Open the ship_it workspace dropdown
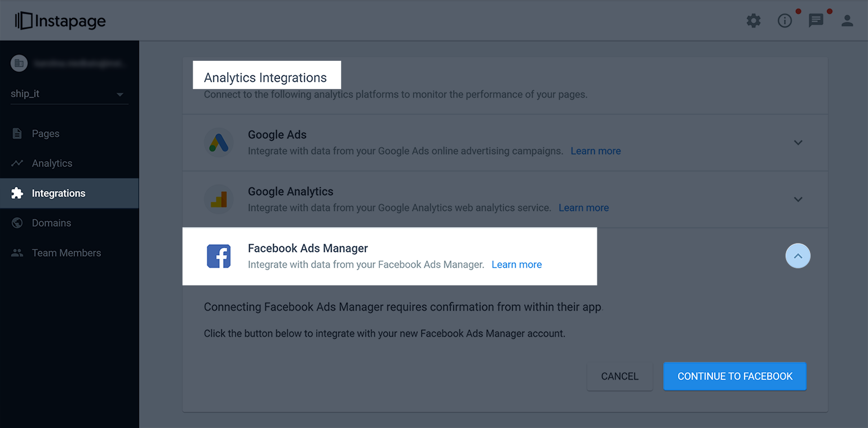The height and width of the screenshot is (428, 868). pyautogui.click(x=69, y=94)
